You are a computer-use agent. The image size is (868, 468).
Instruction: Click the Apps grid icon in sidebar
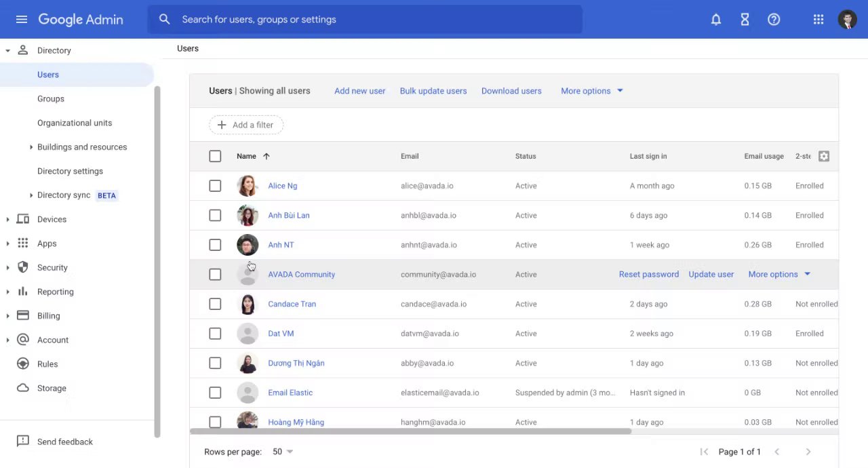coord(23,243)
